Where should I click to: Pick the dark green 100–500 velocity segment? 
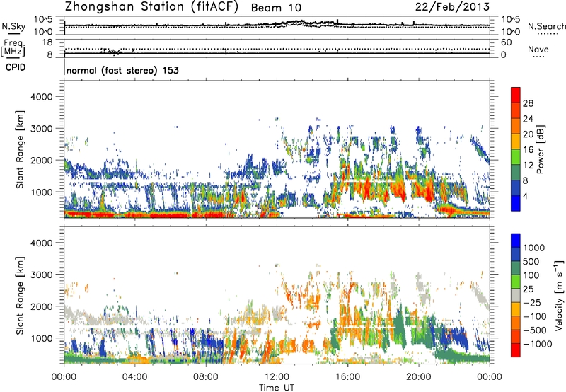(x=516, y=268)
